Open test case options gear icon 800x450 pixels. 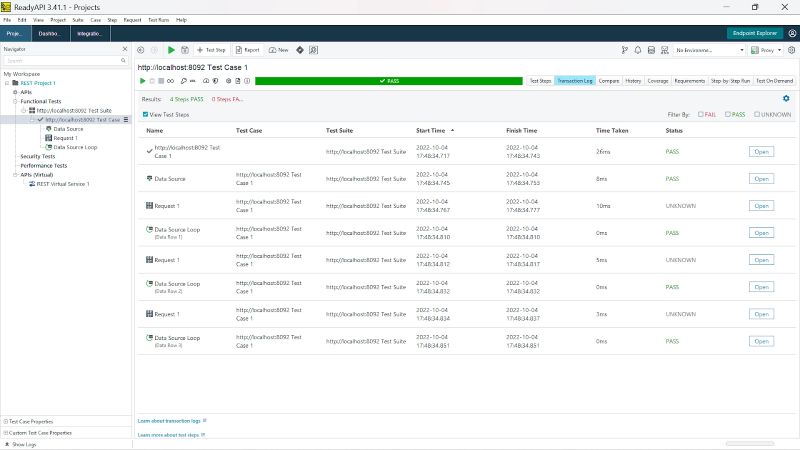(x=229, y=81)
